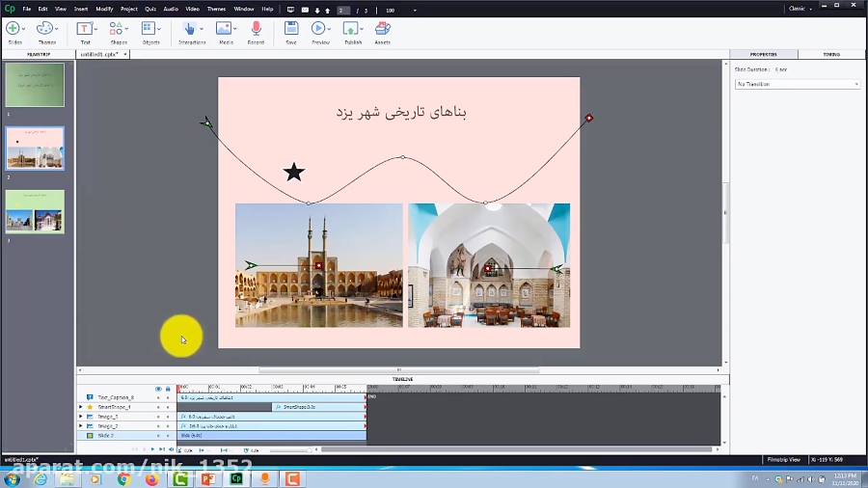The width and height of the screenshot is (868, 488).
Task: Select the Text tool icon
Action: (84, 28)
